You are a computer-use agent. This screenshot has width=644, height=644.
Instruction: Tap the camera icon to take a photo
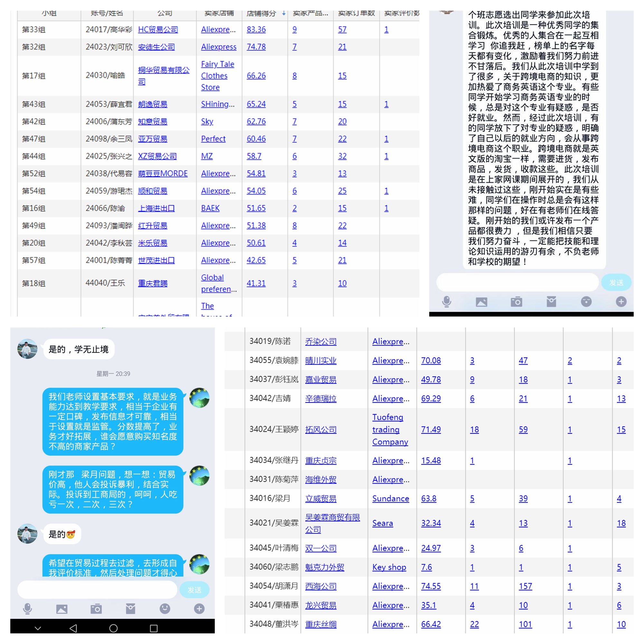click(517, 302)
